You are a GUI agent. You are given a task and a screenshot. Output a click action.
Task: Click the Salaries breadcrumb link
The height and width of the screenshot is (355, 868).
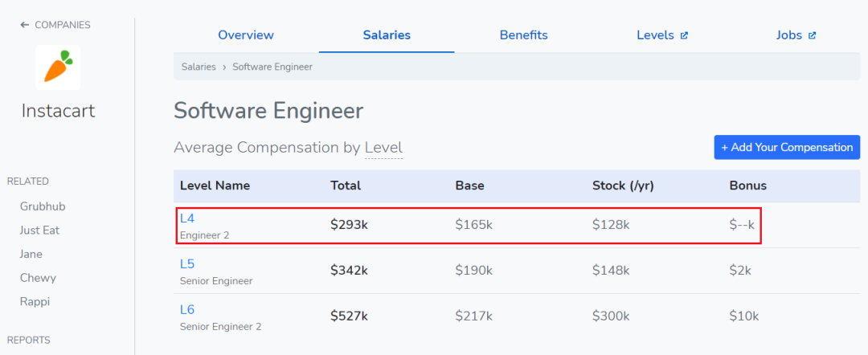click(199, 67)
